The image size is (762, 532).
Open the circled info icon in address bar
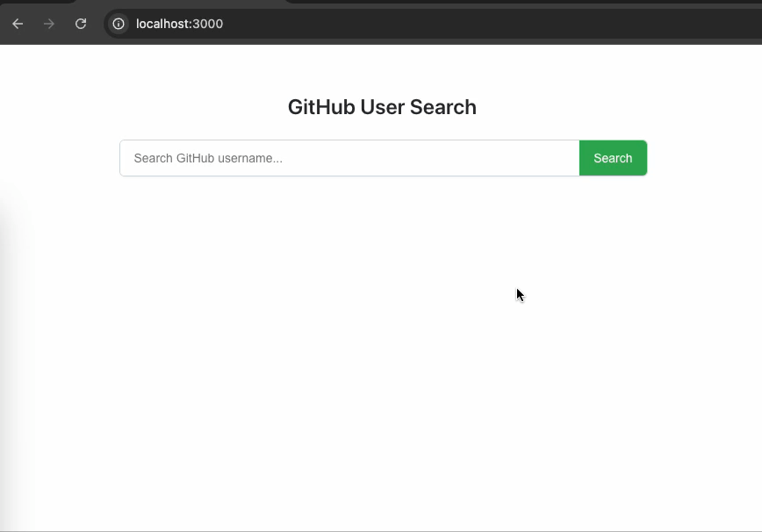click(x=119, y=24)
